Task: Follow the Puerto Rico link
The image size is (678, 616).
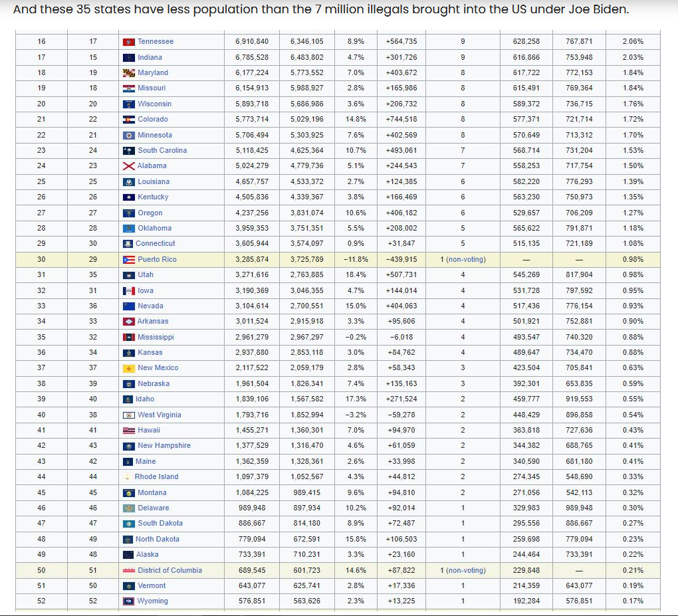Action: [157, 259]
